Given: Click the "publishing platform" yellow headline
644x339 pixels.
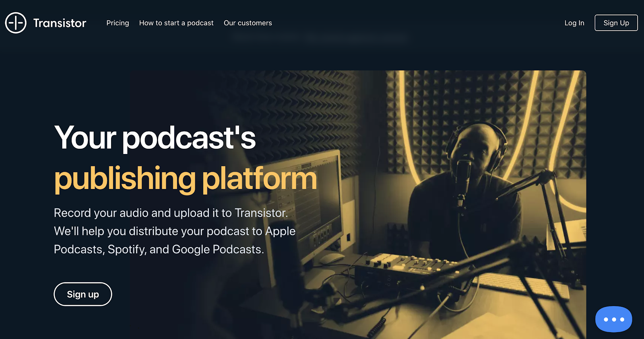Looking at the screenshot, I should [186, 179].
